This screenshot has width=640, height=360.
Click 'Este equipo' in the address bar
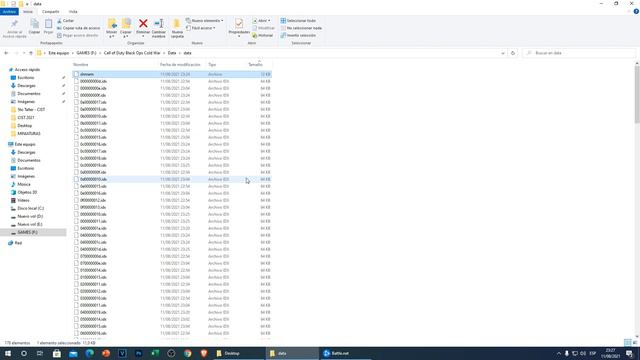tap(59, 53)
